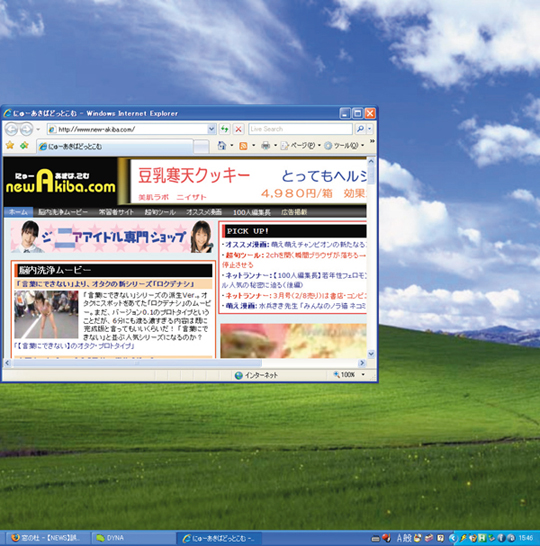Click the 100% zoom level button
Viewport: 540px width, 546px height.
[x=344, y=375]
